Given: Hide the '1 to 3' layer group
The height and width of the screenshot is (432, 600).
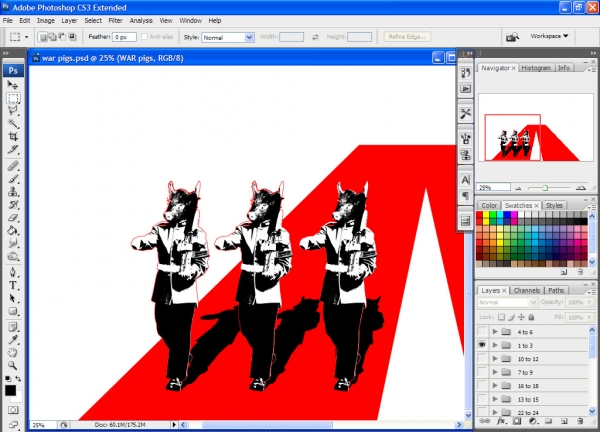Looking at the screenshot, I should tap(482, 345).
